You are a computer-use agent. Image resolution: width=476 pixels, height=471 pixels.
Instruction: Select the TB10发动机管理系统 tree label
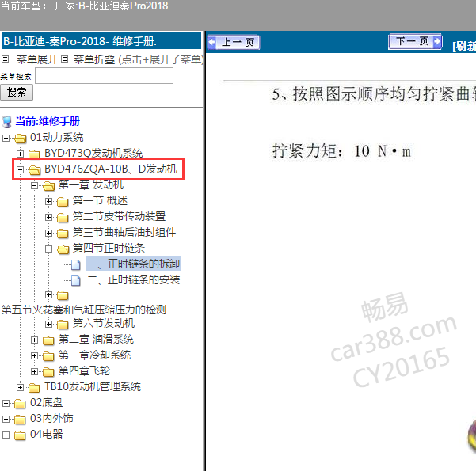[x=93, y=386]
